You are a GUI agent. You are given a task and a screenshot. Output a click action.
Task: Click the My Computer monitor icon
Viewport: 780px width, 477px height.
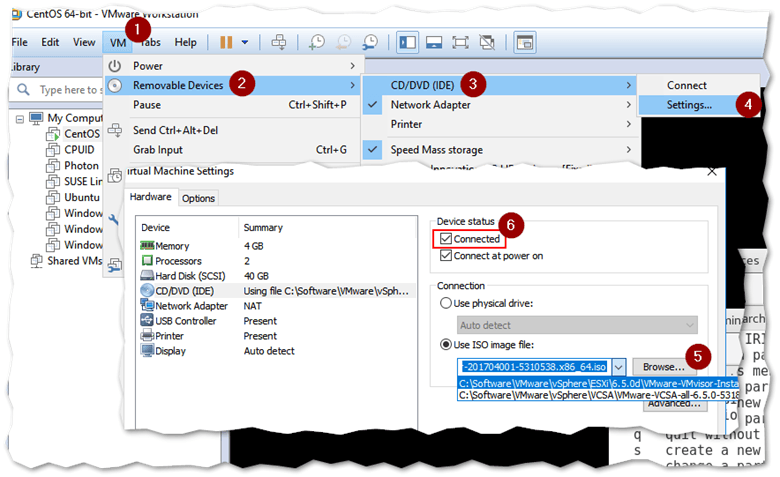tap(36, 118)
